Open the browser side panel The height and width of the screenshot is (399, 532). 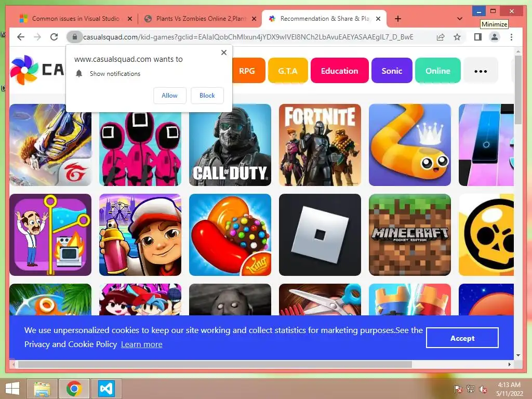click(x=478, y=37)
